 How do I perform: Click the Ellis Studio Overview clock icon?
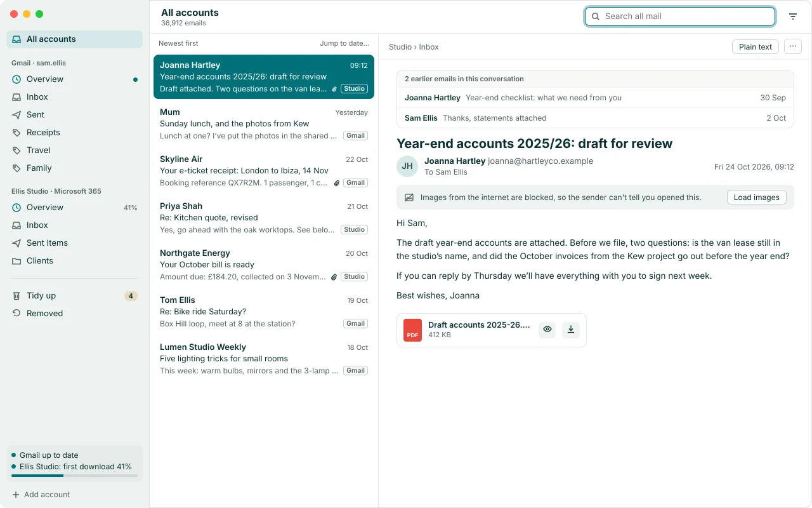click(x=16, y=208)
